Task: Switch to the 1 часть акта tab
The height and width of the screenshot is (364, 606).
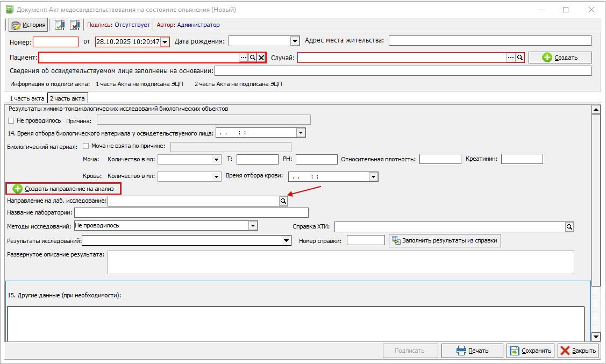Action: tap(26, 98)
